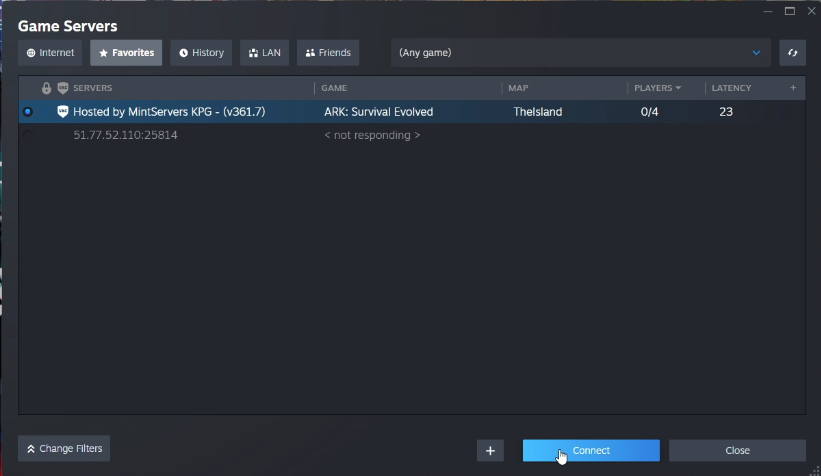Click the VAC shield column header icon
Image resolution: width=821 pixels, height=476 pixels.
(x=63, y=88)
